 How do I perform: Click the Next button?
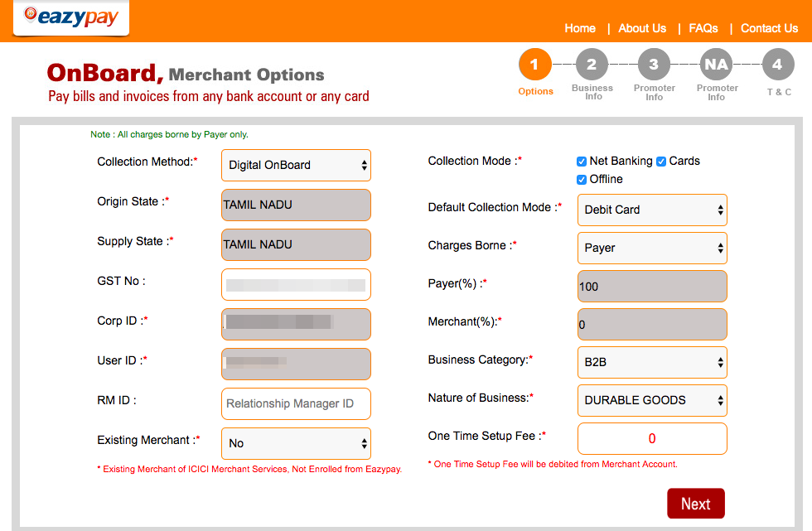695,503
